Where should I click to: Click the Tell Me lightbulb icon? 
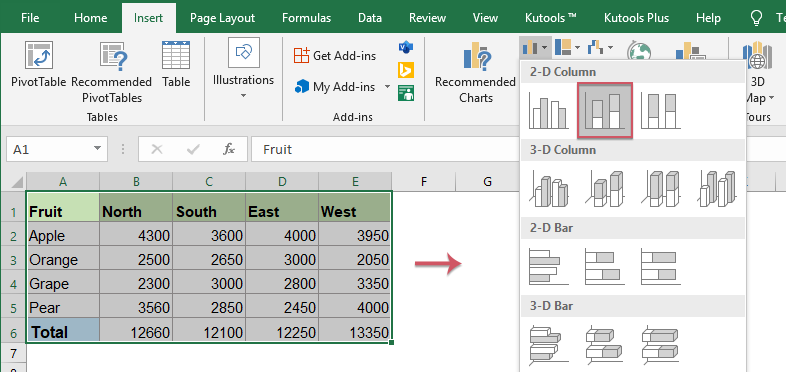coord(755,18)
